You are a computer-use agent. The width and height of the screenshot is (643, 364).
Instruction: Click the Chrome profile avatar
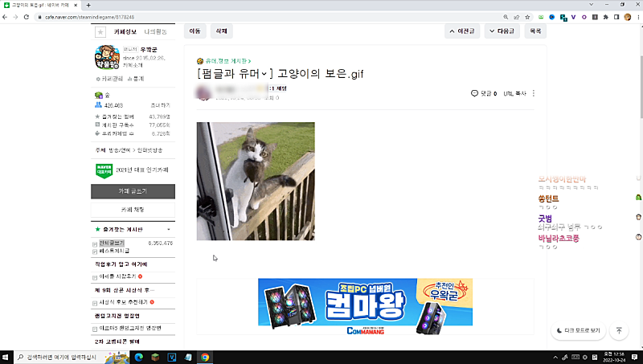coord(628,17)
